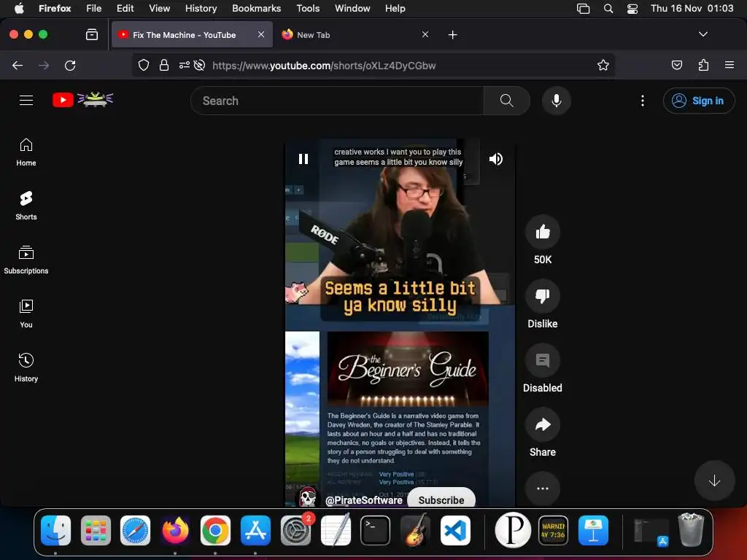Open Firefox application hamburger menu
The height and width of the screenshot is (560, 747).
point(729,65)
